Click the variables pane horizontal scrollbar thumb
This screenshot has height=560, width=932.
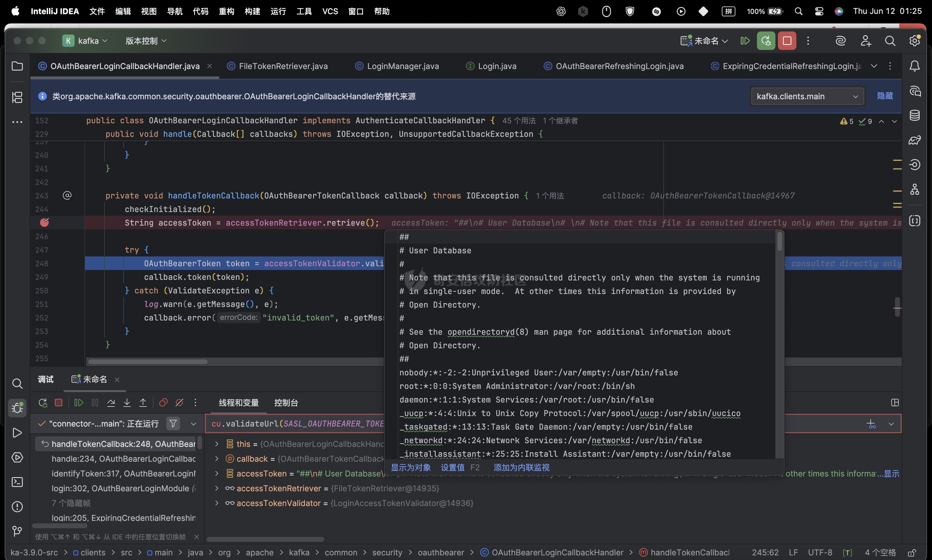pyautogui.click(x=265, y=539)
